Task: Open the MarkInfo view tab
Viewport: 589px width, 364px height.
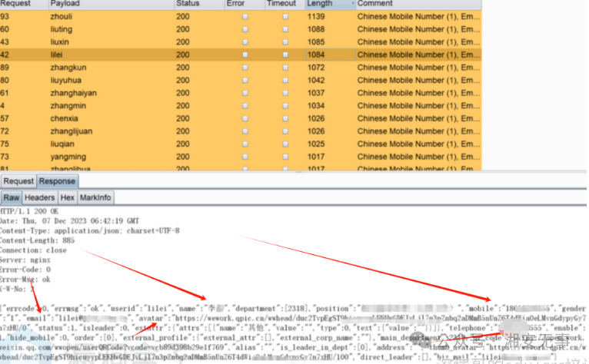Action: [95, 197]
